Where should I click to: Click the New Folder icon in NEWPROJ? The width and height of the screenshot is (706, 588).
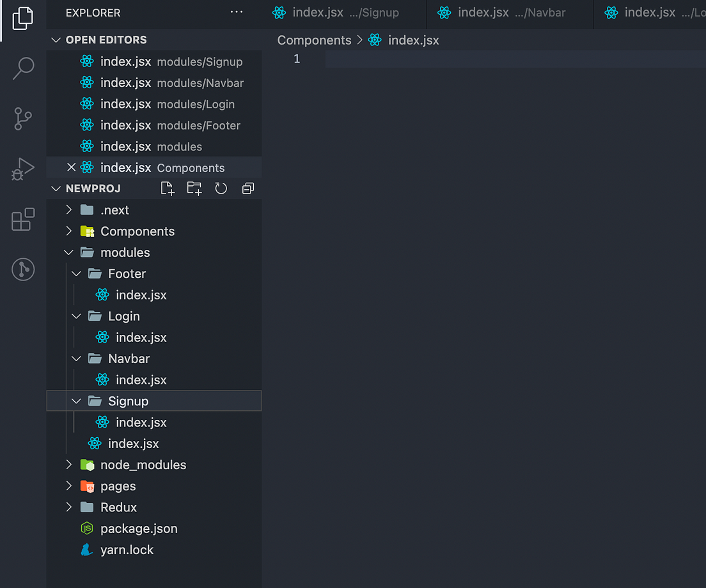194,188
